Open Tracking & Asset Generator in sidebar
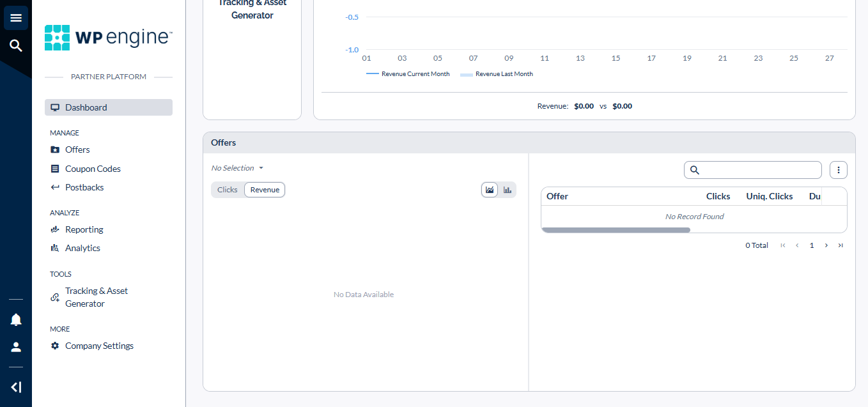 tap(97, 297)
